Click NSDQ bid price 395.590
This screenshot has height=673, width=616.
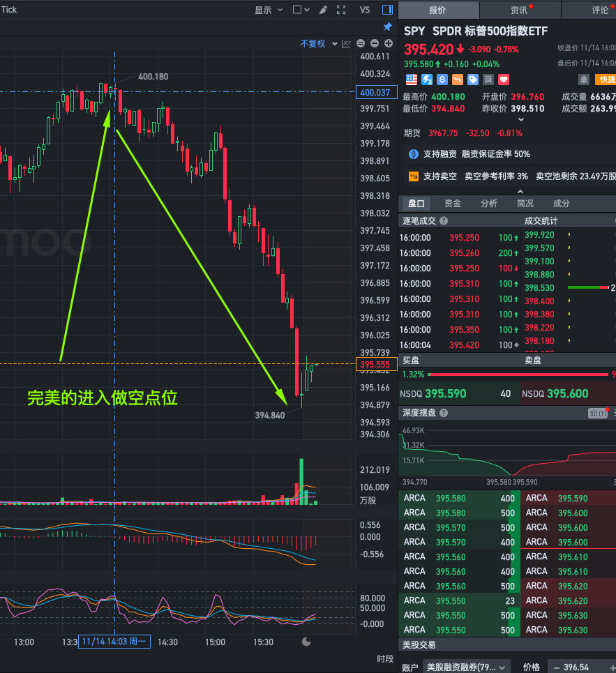click(x=445, y=393)
